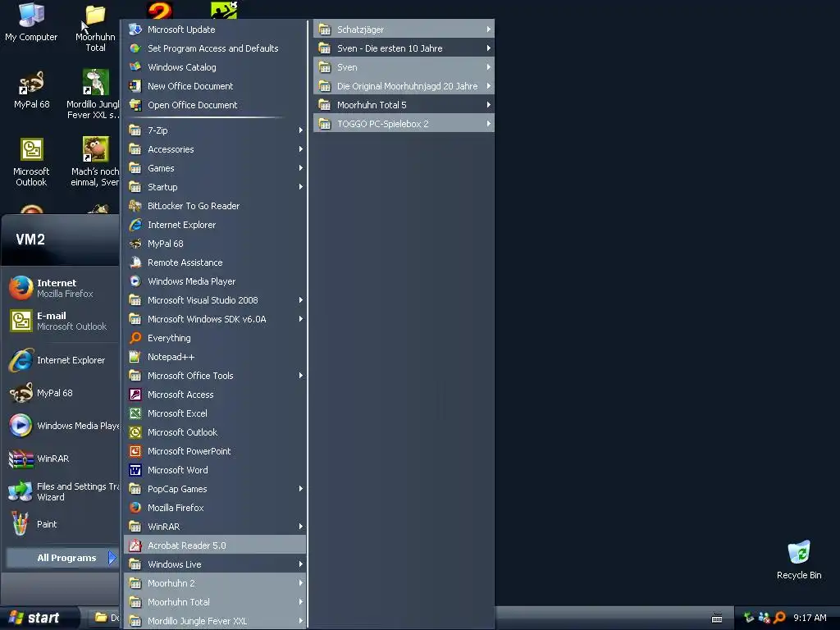Screen dimensions: 840x630
Task: Click the taskbar clock showing 9:17 AM
Action: pos(810,618)
